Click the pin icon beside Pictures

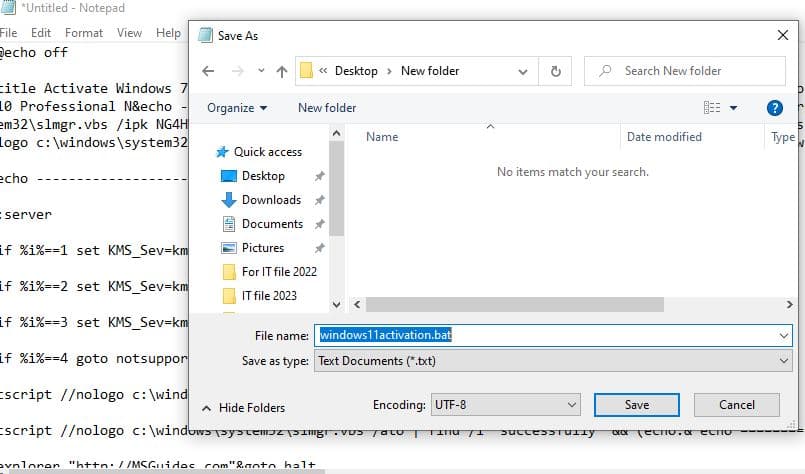pyautogui.click(x=319, y=248)
